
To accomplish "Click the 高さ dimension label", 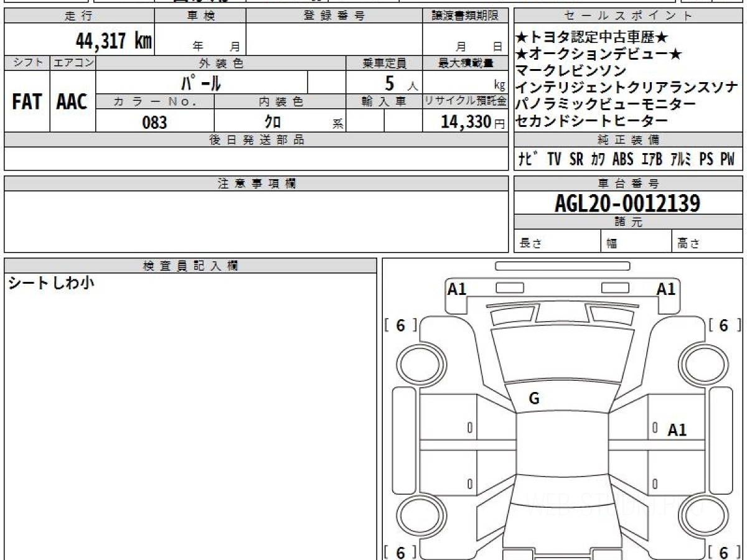I will click(x=689, y=244).
